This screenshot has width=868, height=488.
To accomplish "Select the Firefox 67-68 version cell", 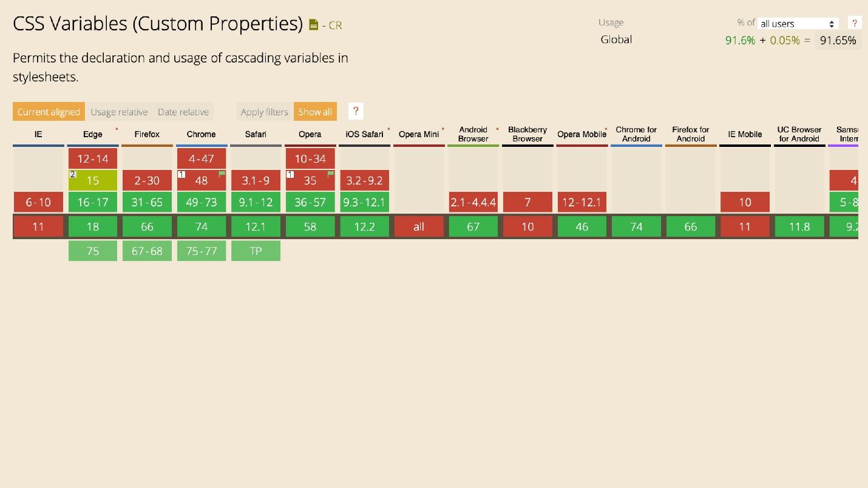I will [147, 251].
